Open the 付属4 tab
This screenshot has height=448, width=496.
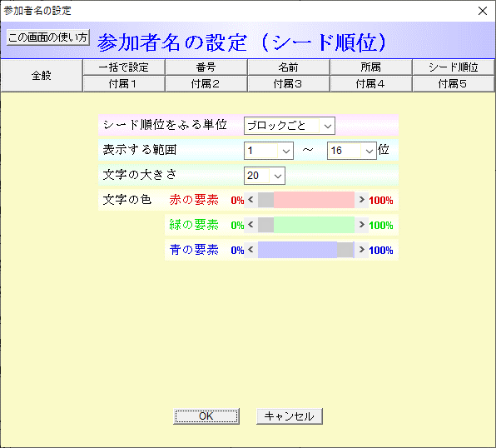[x=370, y=84]
